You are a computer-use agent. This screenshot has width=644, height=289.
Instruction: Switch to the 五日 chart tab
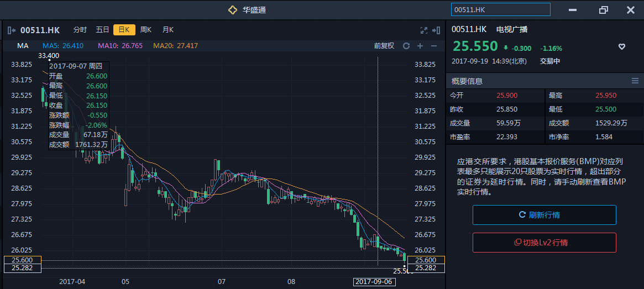[x=102, y=30]
